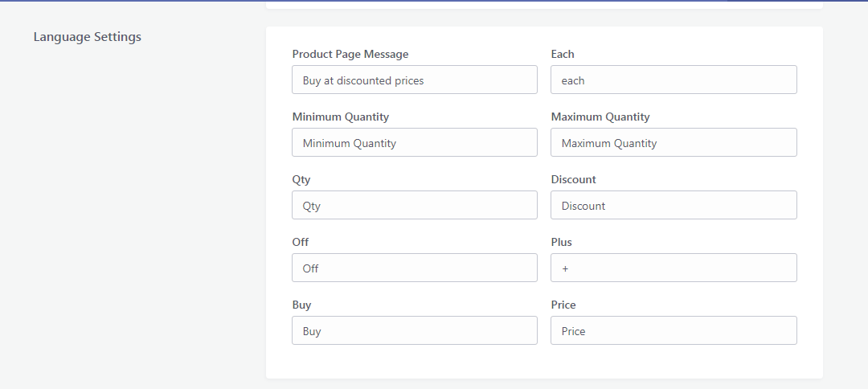Click the "Each" label above its field

pos(563,54)
